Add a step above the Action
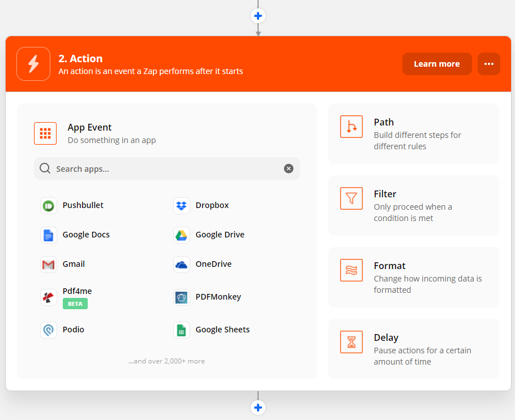 click(x=258, y=16)
